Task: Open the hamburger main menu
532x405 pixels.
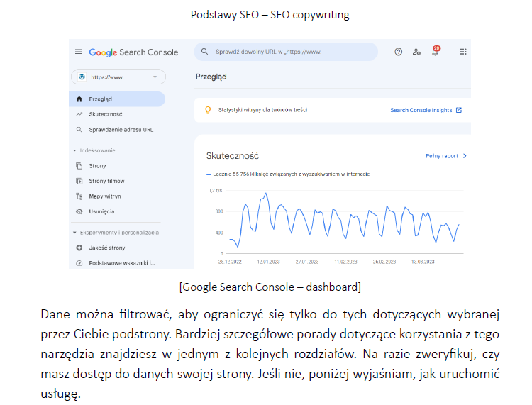Action: click(x=79, y=52)
